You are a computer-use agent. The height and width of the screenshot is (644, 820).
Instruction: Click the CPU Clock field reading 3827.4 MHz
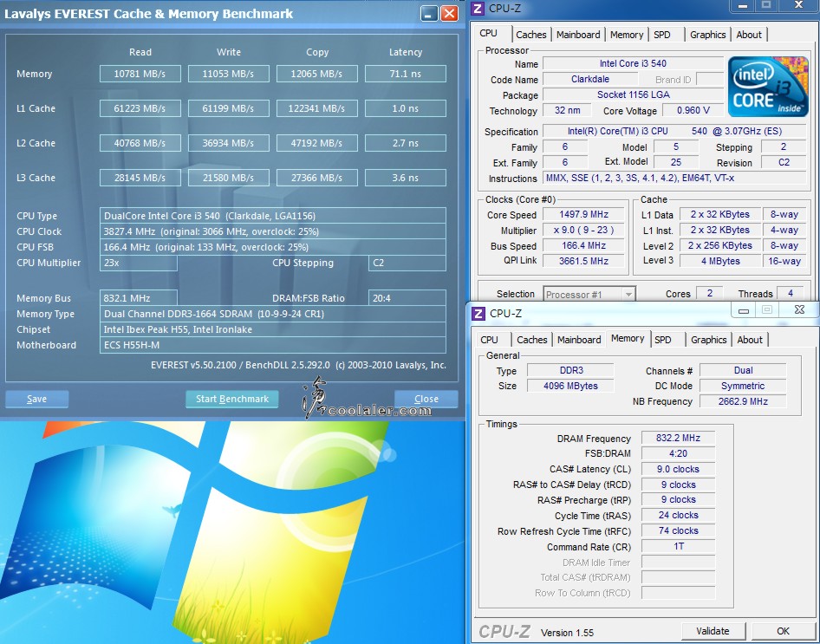(273, 231)
